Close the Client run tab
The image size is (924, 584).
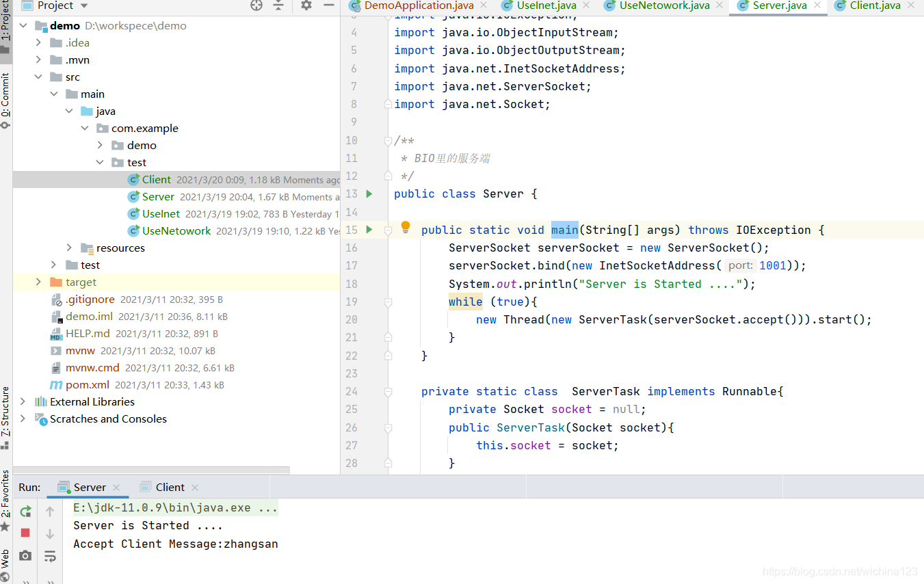(x=195, y=488)
